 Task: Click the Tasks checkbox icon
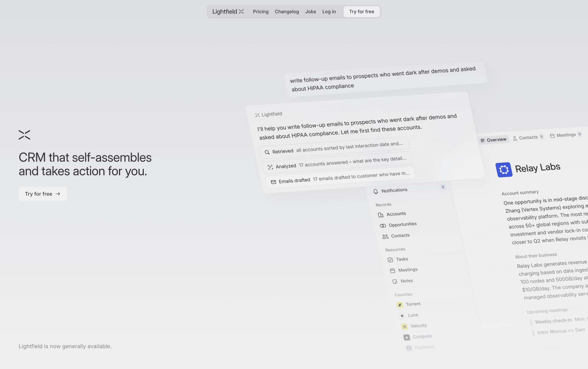[390, 260]
